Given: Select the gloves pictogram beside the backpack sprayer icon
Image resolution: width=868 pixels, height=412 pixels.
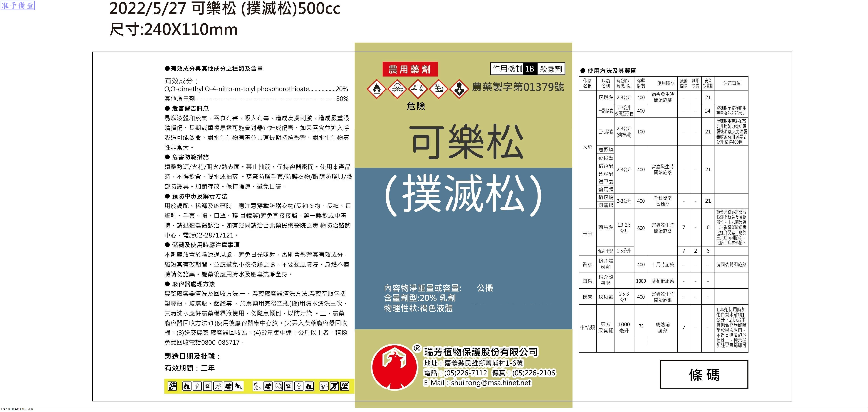Looking at the screenshot, I should click(x=268, y=386).
